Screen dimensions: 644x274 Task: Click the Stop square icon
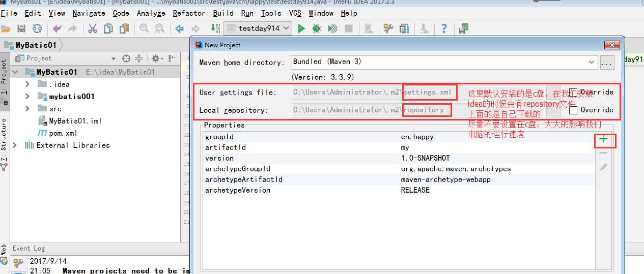point(349,28)
